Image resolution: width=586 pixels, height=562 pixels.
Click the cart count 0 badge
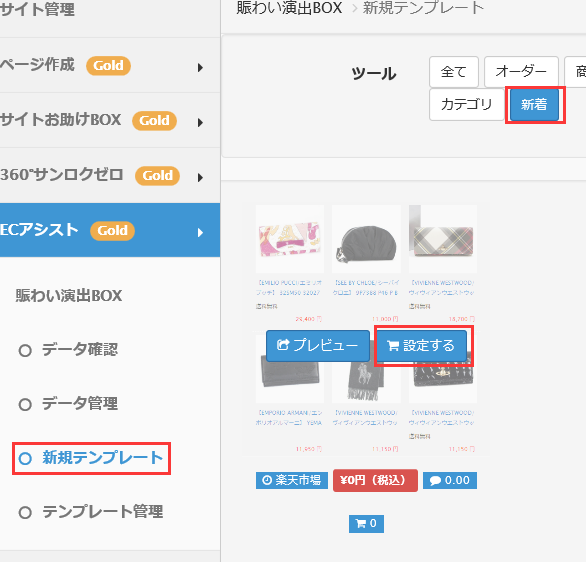(x=366, y=524)
